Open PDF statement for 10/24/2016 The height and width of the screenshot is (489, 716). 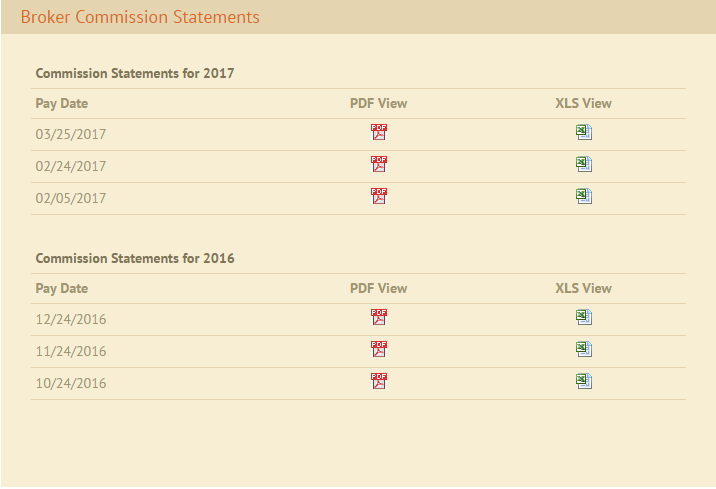[x=379, y=381]
